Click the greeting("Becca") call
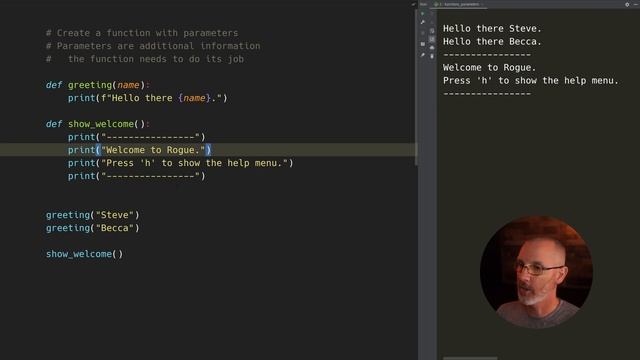Image resolution: width=640 pixels, height=360 pixels. point(93,228)
